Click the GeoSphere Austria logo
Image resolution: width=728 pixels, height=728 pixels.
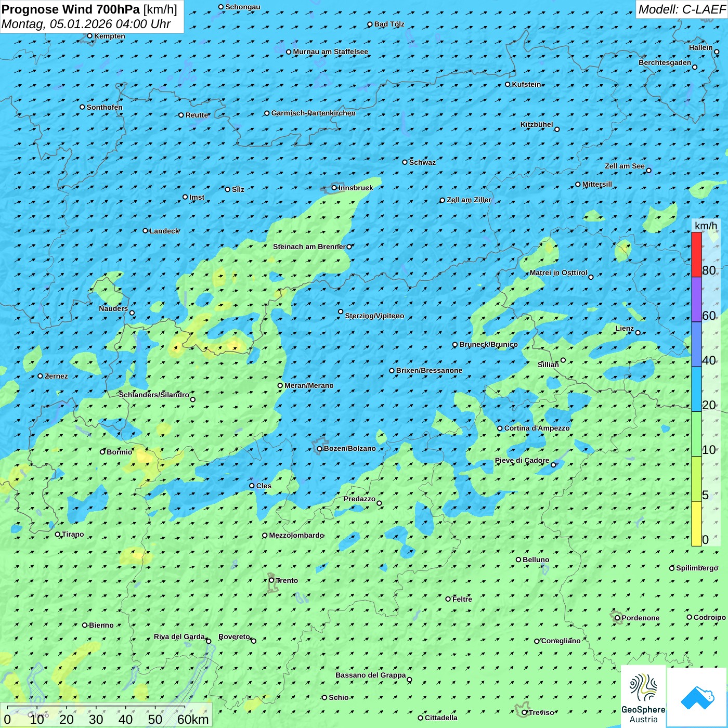tap(643, 697)
